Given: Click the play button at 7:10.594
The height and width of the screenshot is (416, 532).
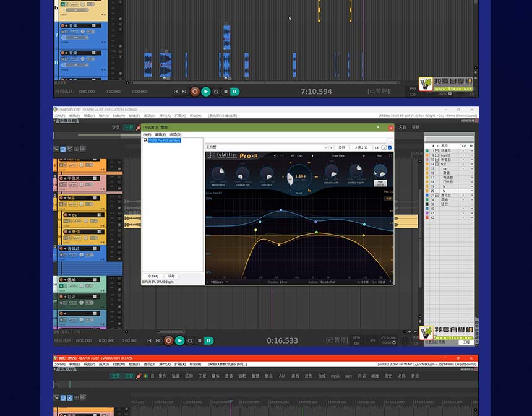Looking at the screenshot, I should [206, 92].
